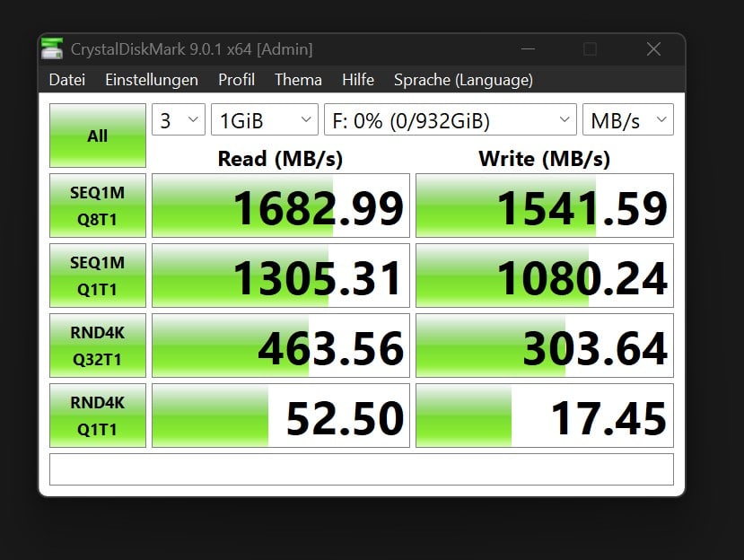Select the 1682.99 read result cell

(x=281, y=206)
